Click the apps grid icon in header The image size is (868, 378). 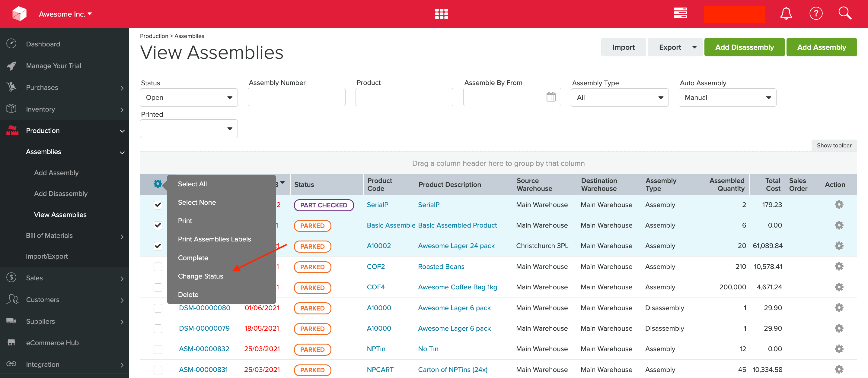(441, 14)
